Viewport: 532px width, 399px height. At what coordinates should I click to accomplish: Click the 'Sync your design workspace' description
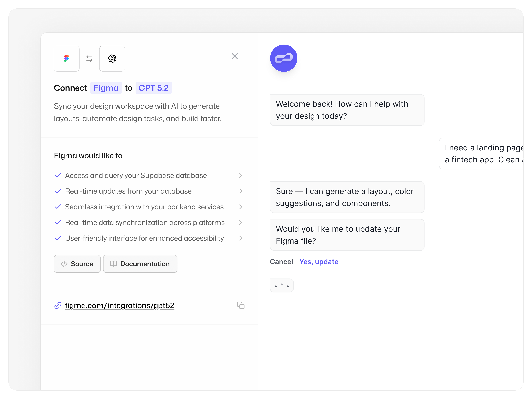(x=137, y=112)
